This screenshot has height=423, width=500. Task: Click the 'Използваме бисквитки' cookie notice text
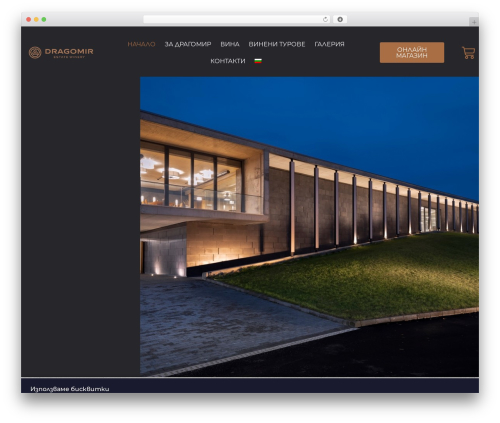(70, 389)
